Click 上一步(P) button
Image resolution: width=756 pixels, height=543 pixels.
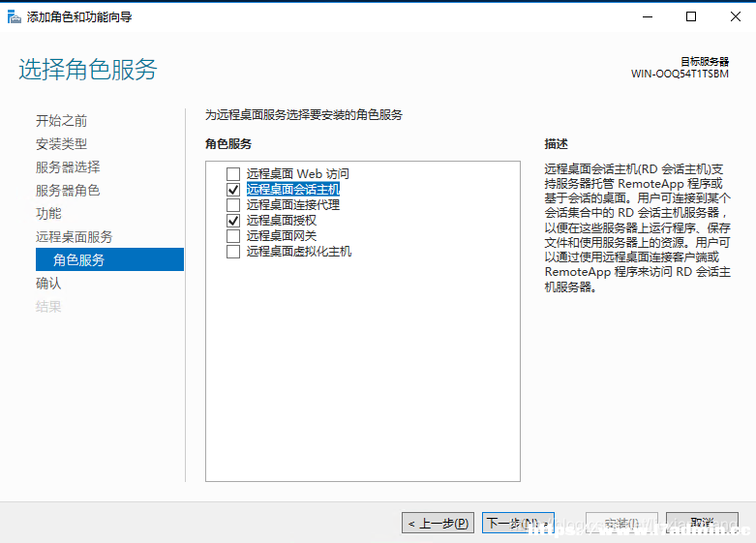tap(438, 523)
